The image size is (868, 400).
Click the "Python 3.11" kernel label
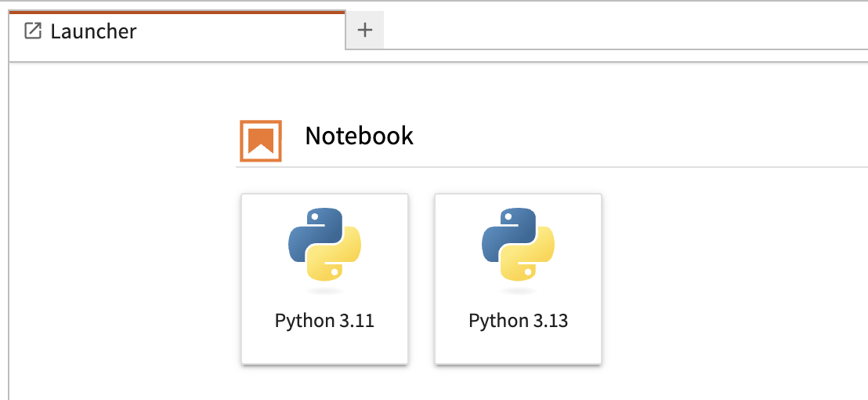[324, 321]
